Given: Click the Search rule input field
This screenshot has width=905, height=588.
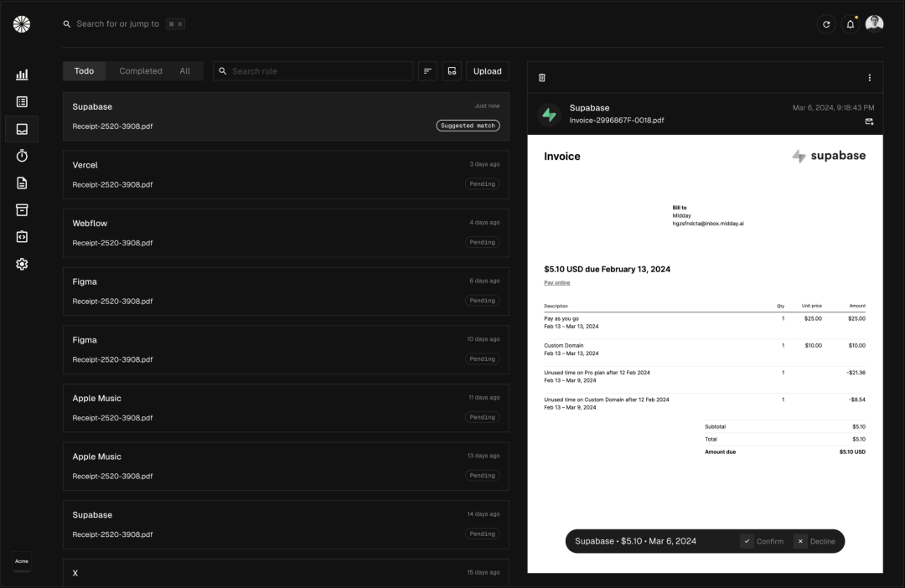Looking at the screenshot, I should [313, 70].
